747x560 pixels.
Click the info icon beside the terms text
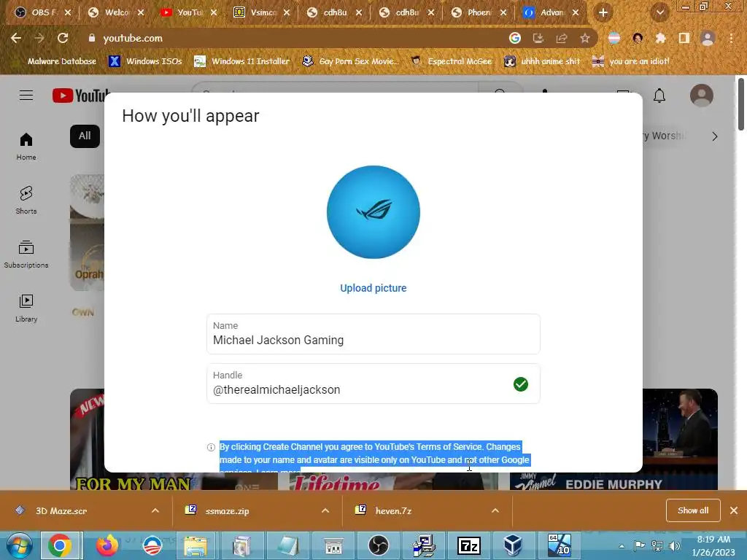[x=211, y=447]
